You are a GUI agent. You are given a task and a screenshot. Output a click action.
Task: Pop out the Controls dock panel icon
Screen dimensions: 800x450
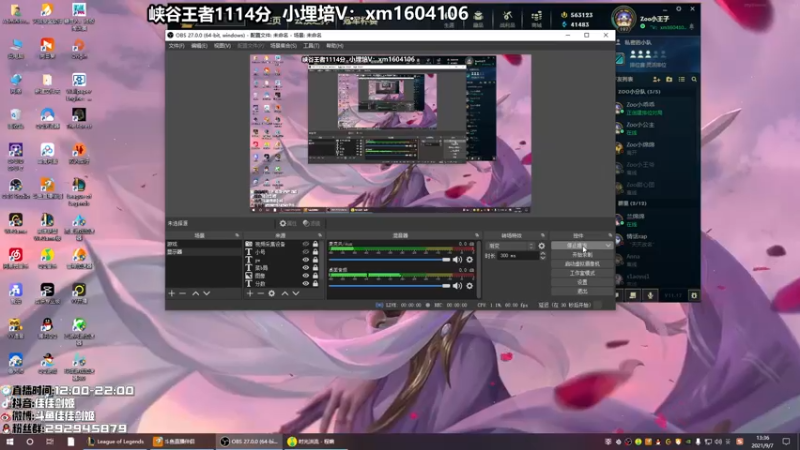click(610, 235)
